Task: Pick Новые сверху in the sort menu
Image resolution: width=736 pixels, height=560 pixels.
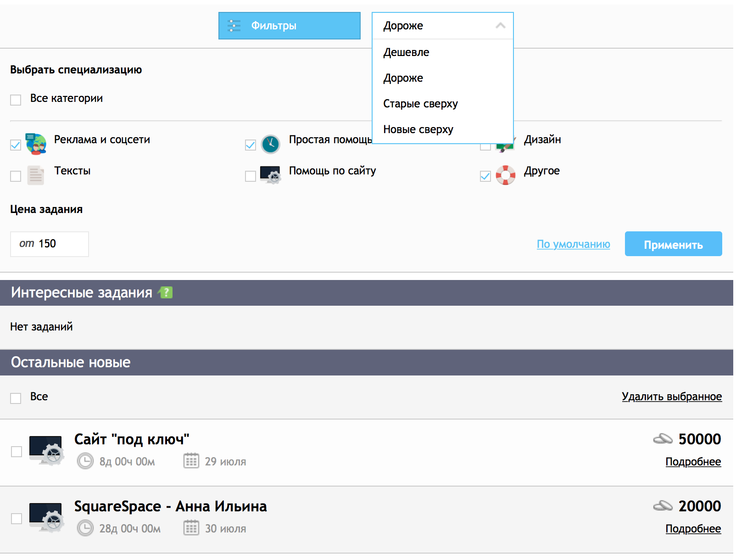Action: [x=418, y=129]
